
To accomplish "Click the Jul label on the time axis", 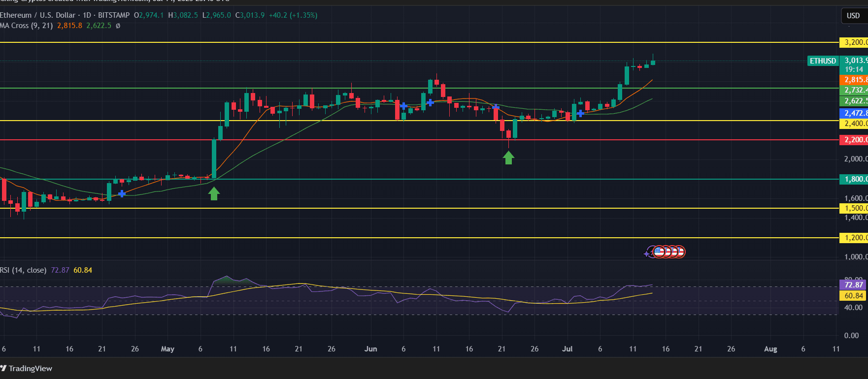I will tap(568, 349).
